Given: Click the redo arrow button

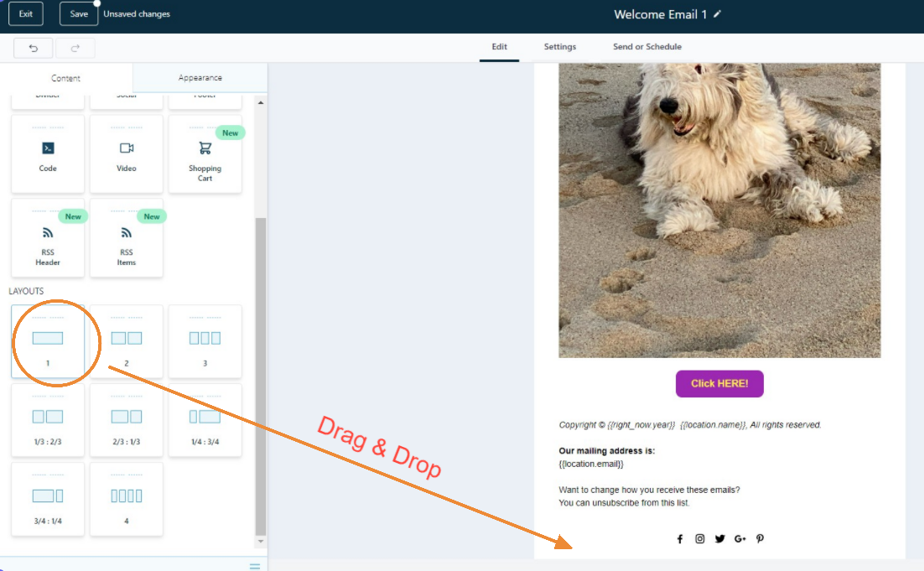Looking at the screenshot, I should click(x=75, y=49).
